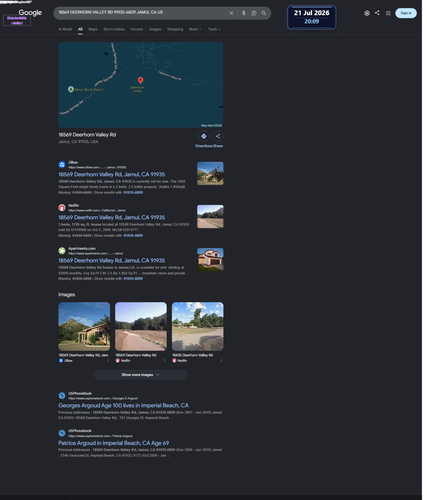Open three-dot menu on last Redfin image card
The image size is (427, 500).
(221, 361)
